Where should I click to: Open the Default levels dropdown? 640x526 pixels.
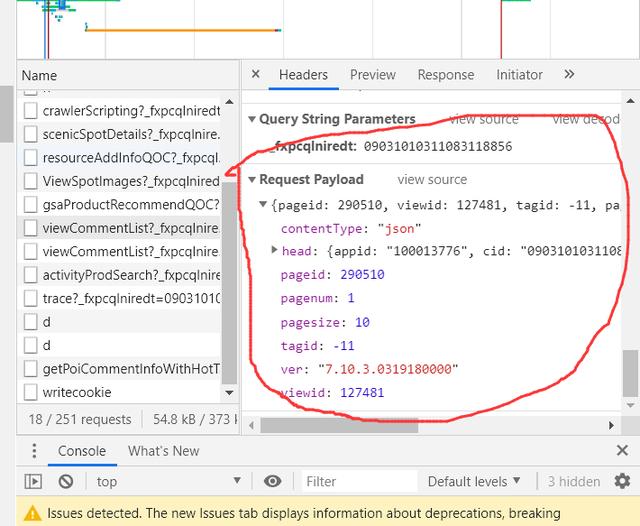click(x=474, y=482)
